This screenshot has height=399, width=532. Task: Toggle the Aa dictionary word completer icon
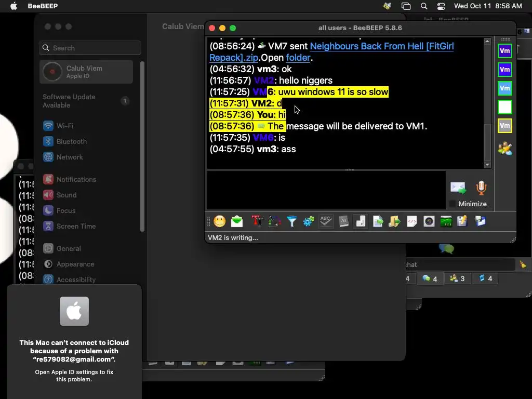[x=343, y=221]
